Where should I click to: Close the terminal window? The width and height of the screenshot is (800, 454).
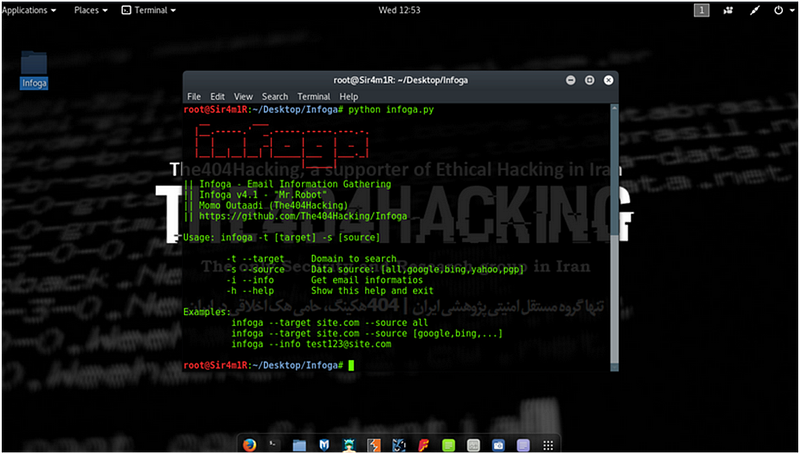point(608,80)
